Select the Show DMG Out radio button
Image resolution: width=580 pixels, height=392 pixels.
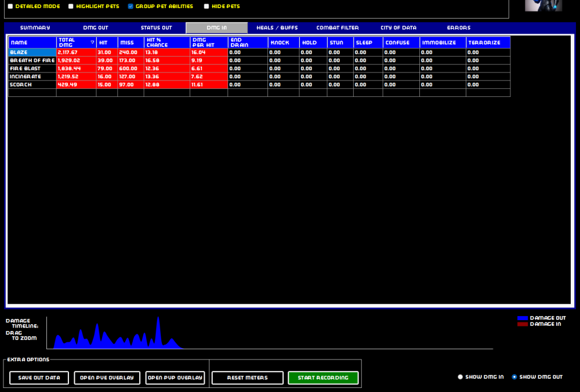[514, 377]
